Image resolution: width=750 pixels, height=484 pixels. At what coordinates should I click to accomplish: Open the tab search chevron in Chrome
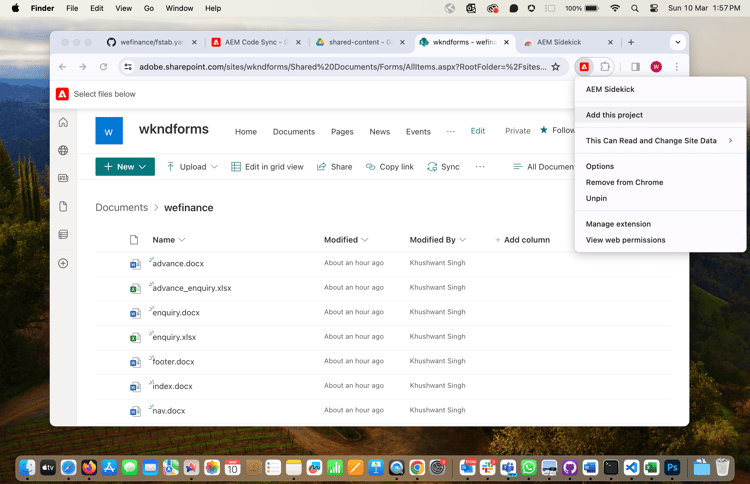click(678, 42)
